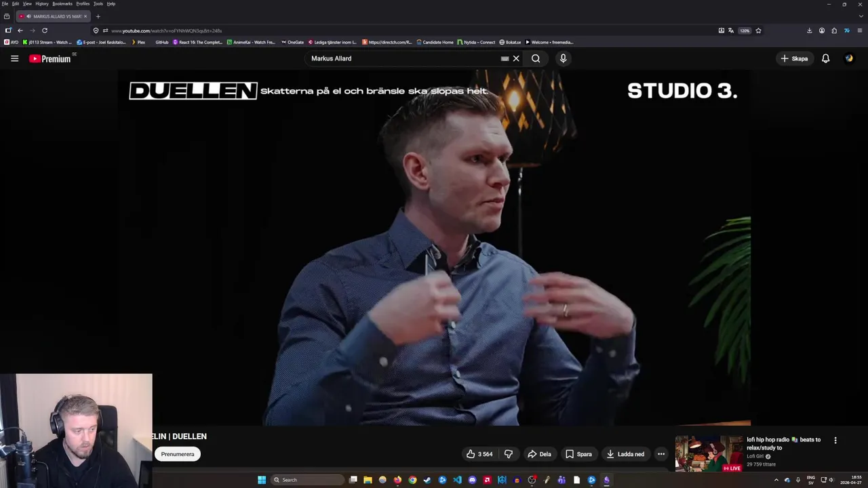
Task: Select the MARKUS ALLARD VS browser tab
Action: 53,16
